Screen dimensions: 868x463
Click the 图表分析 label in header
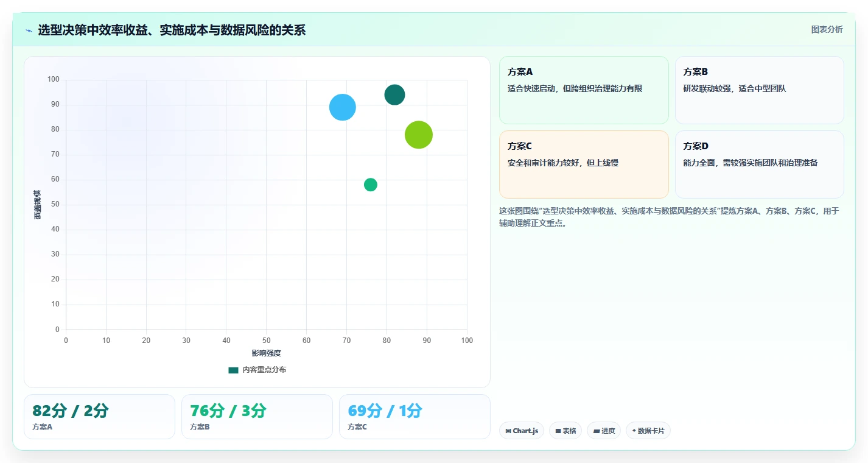[x=827, y=29]
